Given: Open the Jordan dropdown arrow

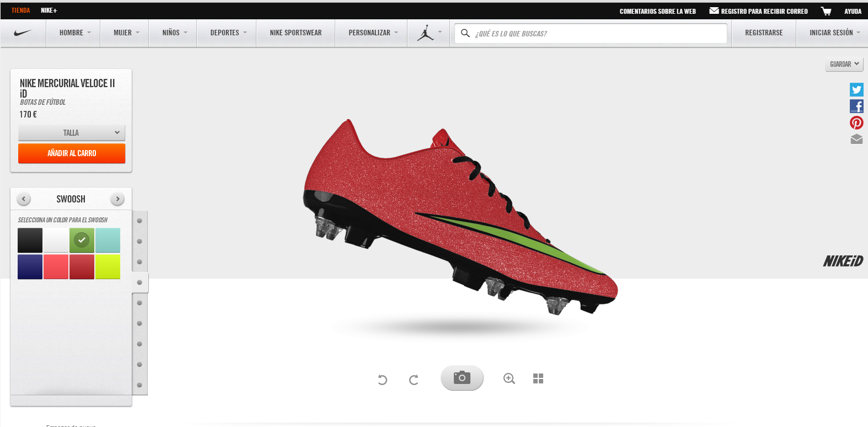Looking at the screenshot, I should pos(440,33).
